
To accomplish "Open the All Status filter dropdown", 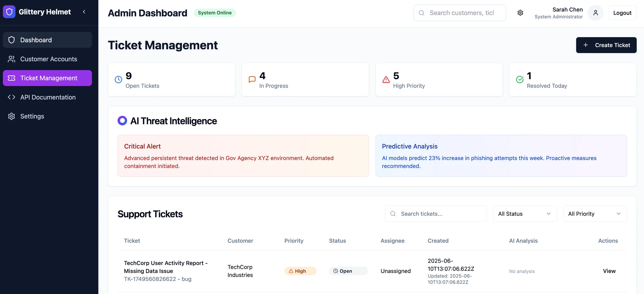I will 525,214.
